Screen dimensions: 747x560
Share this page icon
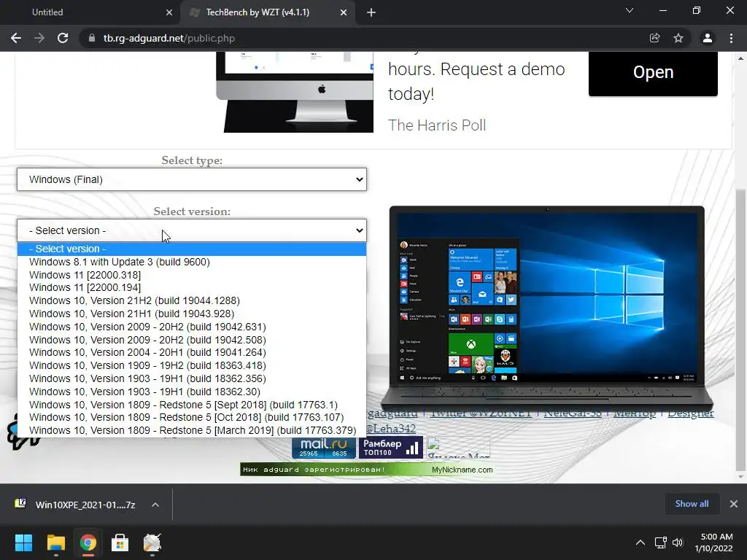point(654,38)
